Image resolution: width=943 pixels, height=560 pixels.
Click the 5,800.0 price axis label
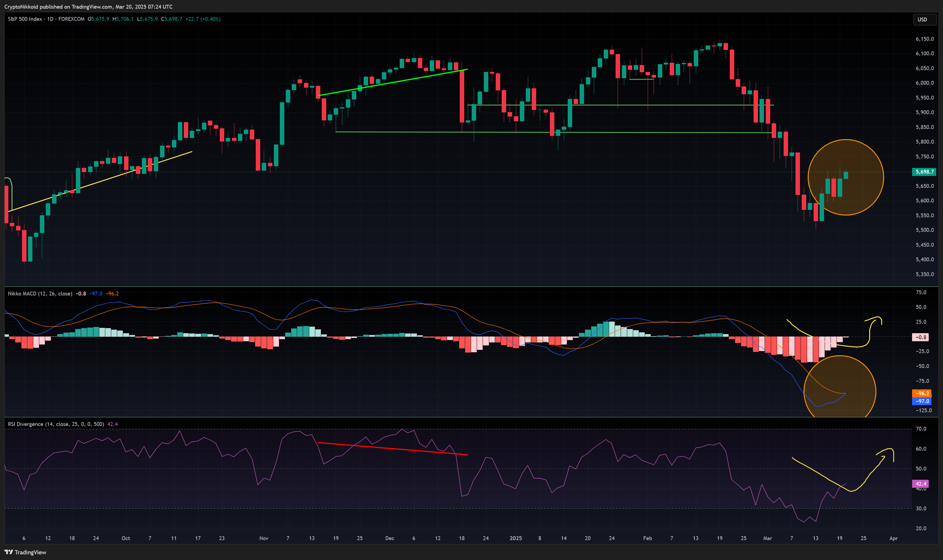925,142
